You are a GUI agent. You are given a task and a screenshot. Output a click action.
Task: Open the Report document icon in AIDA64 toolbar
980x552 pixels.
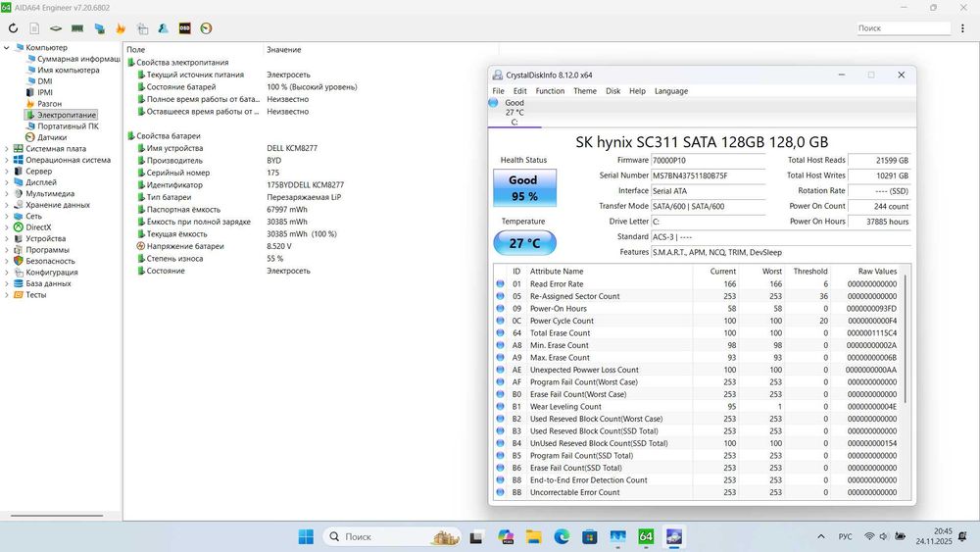coord(34,28)
